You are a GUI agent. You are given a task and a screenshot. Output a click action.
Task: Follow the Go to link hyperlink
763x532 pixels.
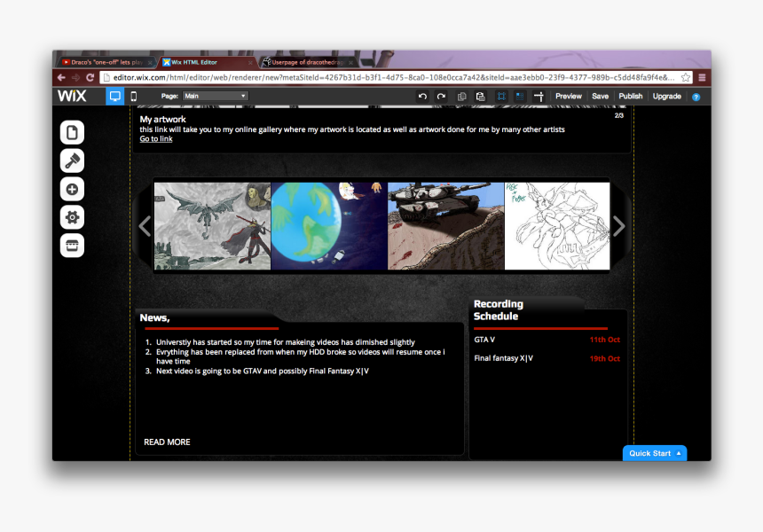pos(156,138)
